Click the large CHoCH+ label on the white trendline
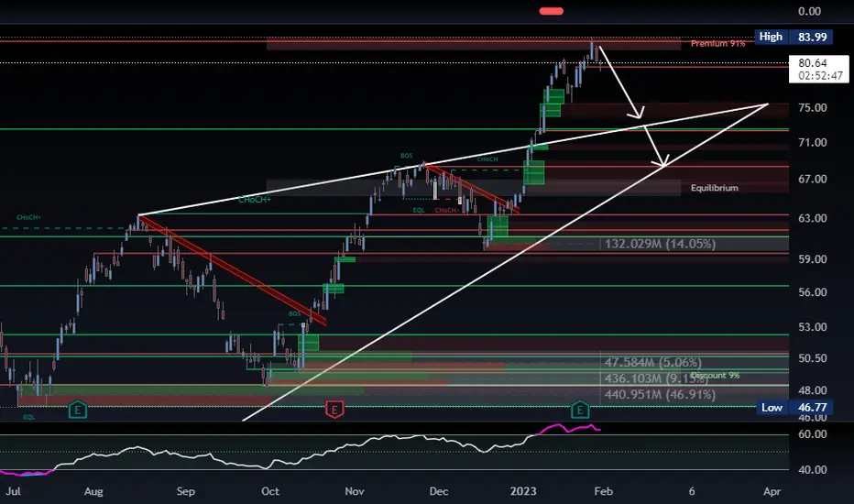 [255, 200]
